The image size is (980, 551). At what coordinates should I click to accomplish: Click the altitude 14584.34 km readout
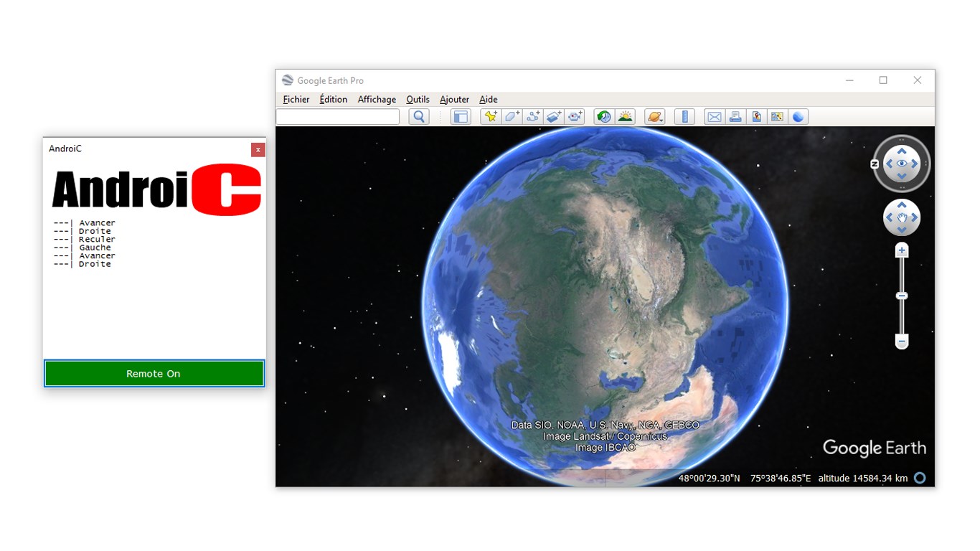(x=863, y=479)
